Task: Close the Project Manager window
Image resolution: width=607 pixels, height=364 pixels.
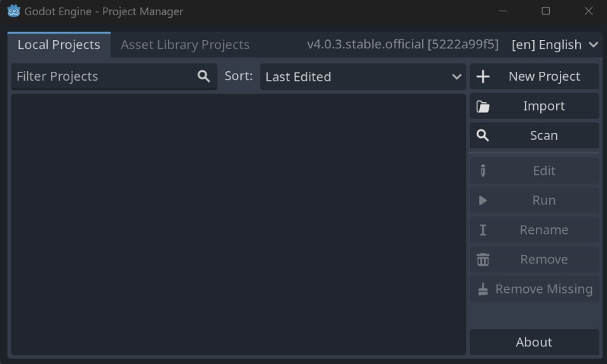Action: 589,11
